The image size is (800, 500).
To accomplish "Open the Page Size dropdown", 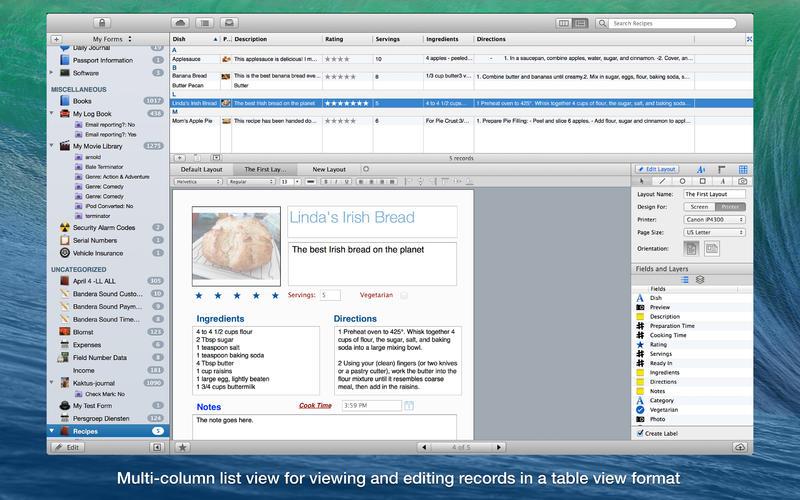I will click(716, 231).
